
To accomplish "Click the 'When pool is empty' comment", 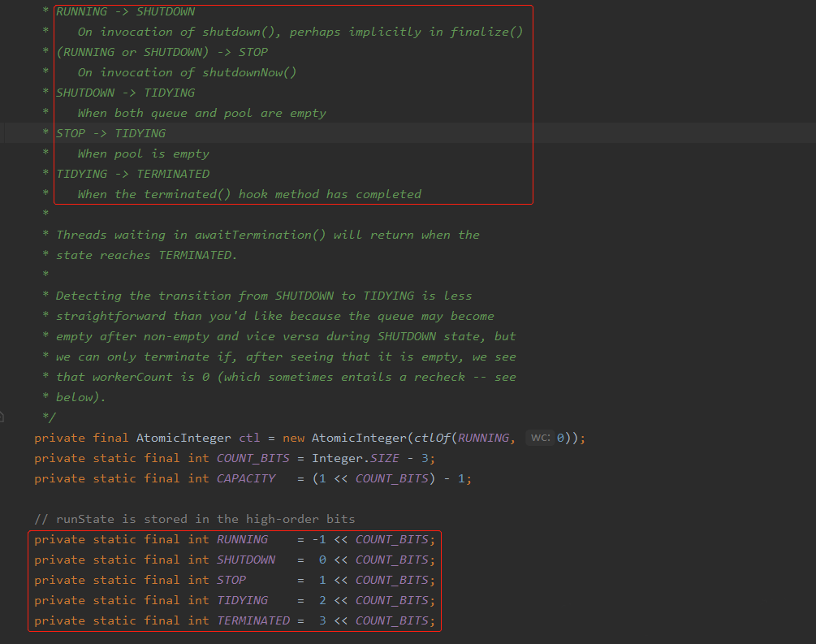I will (143, 153).
